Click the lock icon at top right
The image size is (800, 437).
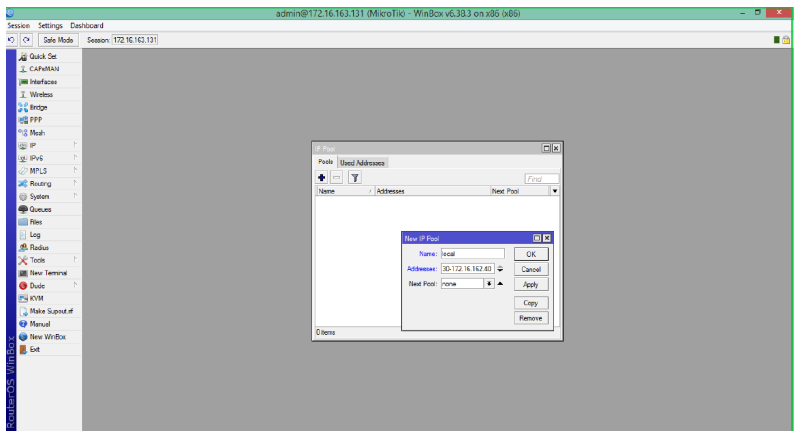click(x=786, y=40)
